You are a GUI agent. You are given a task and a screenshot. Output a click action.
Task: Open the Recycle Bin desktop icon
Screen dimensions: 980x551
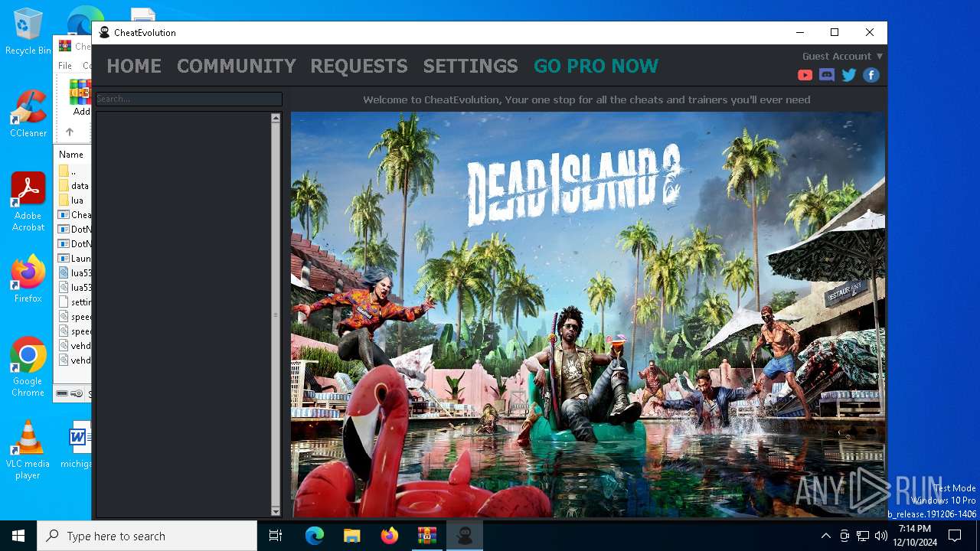click(28, 31)
